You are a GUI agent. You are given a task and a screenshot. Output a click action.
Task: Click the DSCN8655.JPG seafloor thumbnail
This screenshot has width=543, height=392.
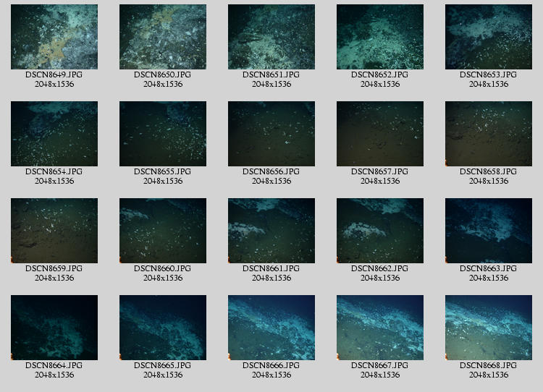click(163, 134)
